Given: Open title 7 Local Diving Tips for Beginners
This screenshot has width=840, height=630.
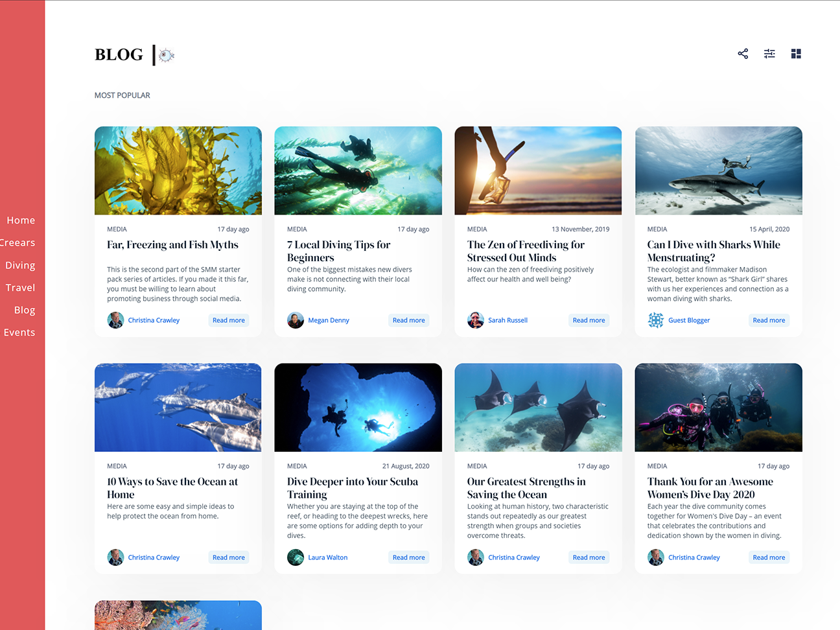Looking at the screenshot, I should click(x=338, y=251).
